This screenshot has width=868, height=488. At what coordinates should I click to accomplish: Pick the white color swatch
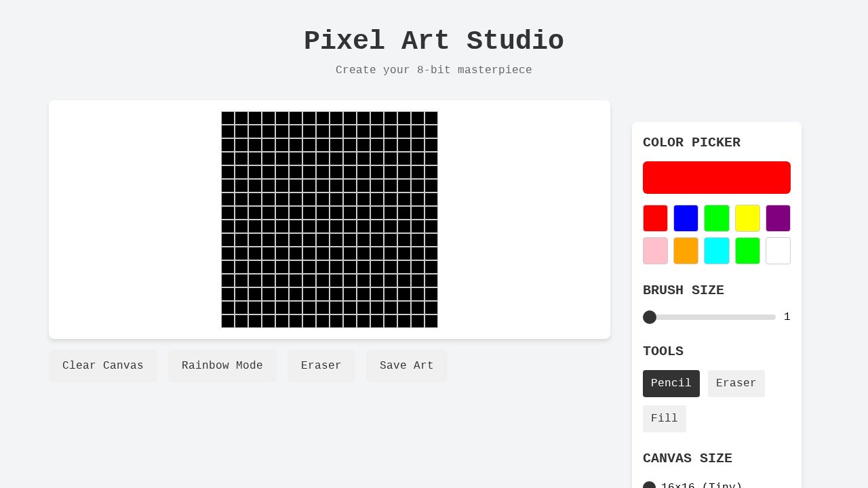pyautogui.click(x=778, y=251)
